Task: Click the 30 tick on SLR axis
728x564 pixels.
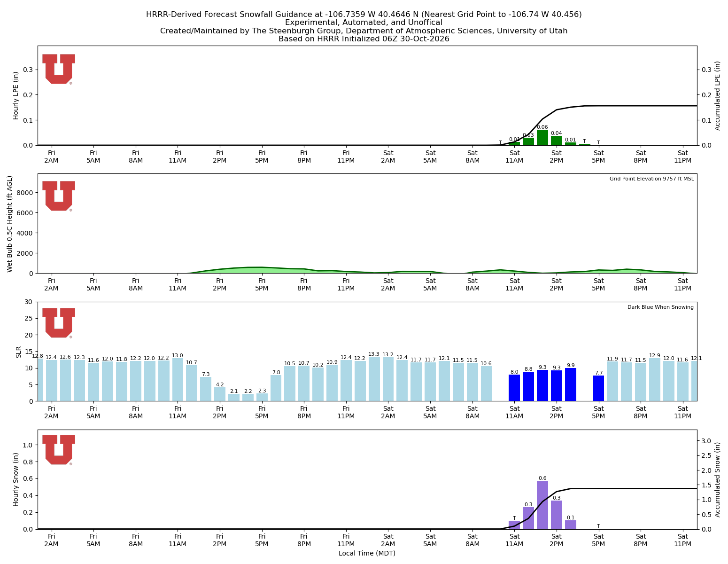Action: tap(30, 302)
